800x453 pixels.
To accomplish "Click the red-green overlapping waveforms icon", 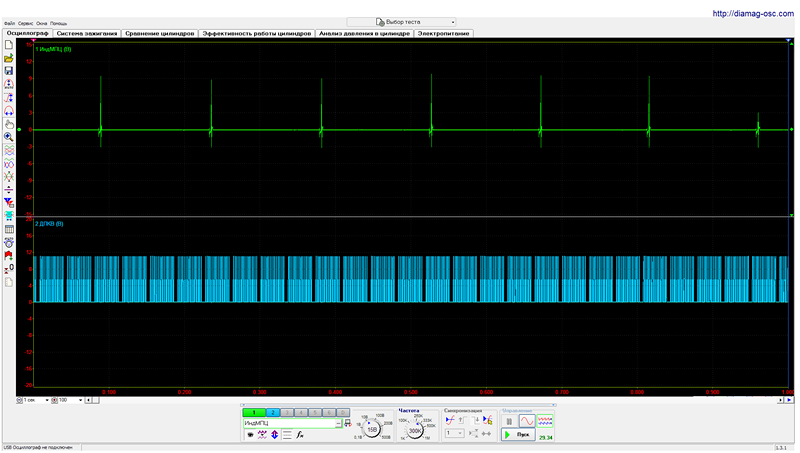I will (x=9, y=150).
